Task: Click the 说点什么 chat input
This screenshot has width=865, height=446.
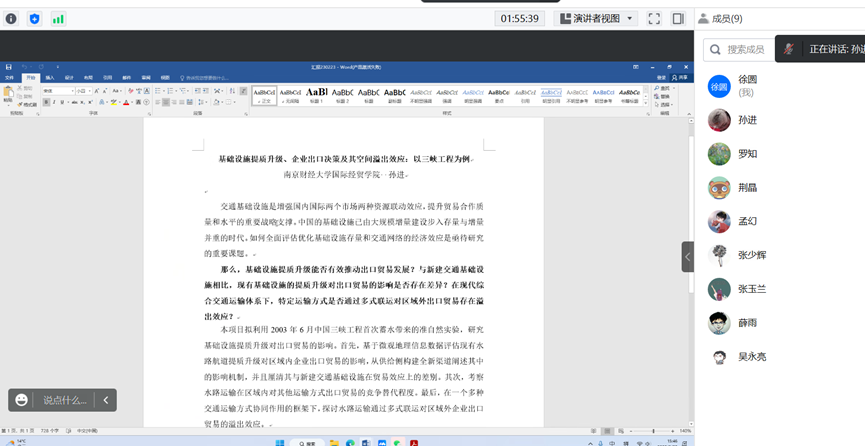Action: [65, 400]
